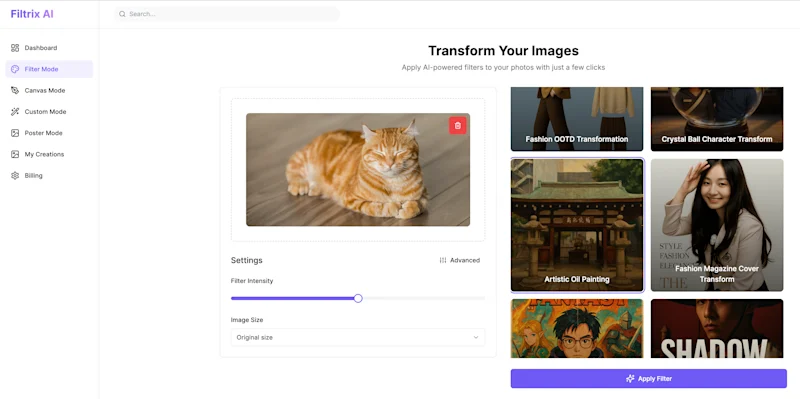Click the search magnifier icon
The height and width of the screenshot is (399, 800).
(122, 14)
